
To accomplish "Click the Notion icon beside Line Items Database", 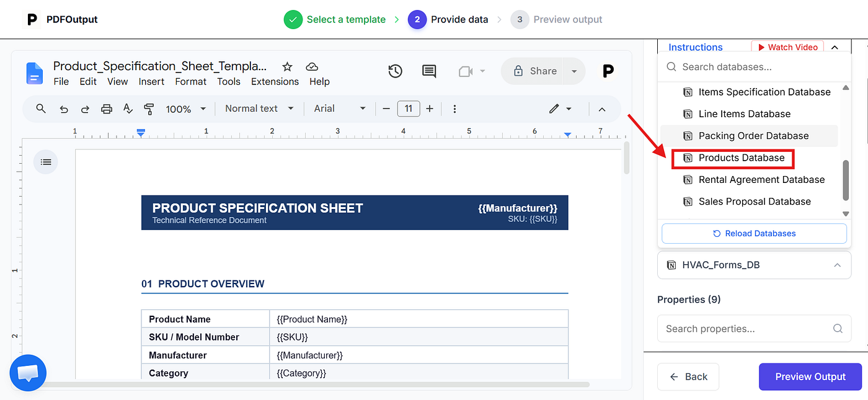I will (687, 114).
